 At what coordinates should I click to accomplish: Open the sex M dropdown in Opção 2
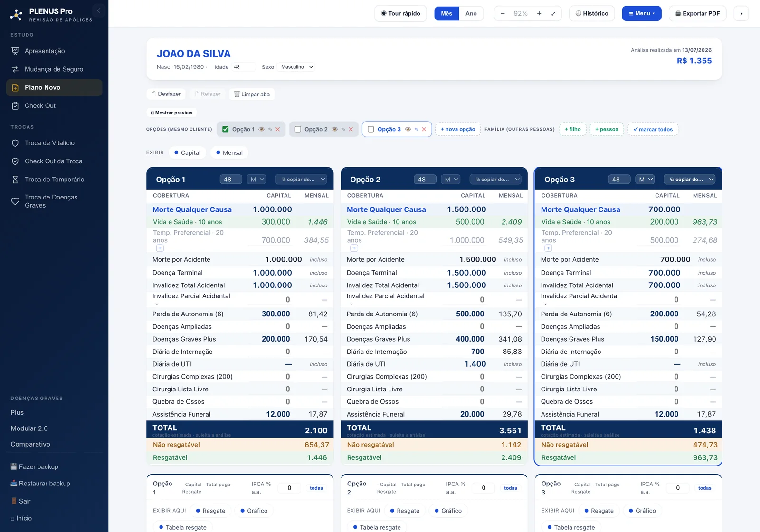point(451,180)
